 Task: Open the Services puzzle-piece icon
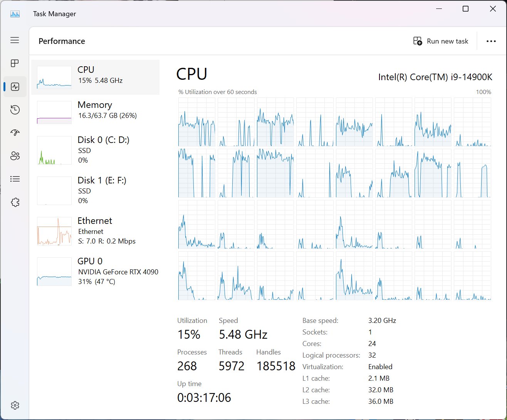[15, 202]
